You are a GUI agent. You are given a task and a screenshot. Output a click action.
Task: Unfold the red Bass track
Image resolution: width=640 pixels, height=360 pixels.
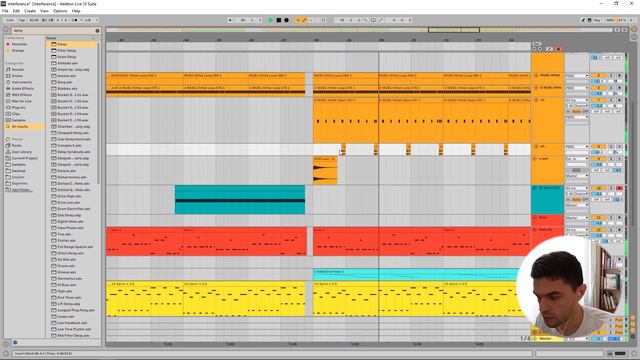click(535, 218)
